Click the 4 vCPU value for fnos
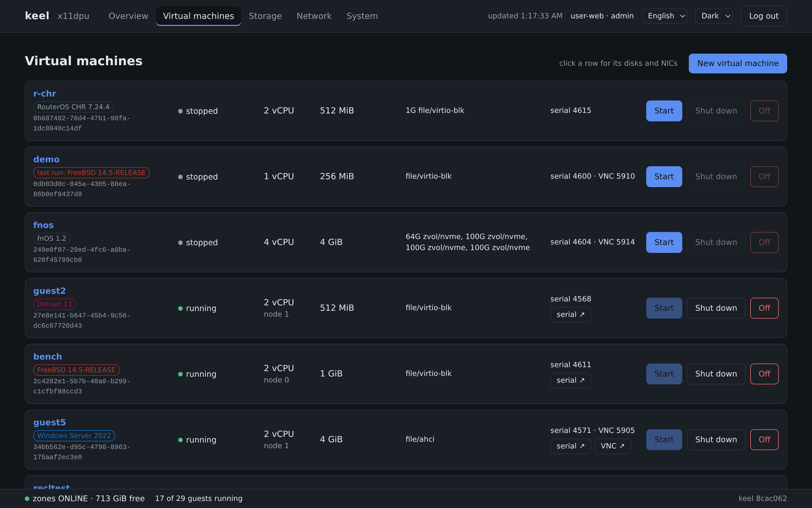 pyautogui.click(x=279, y=242)
